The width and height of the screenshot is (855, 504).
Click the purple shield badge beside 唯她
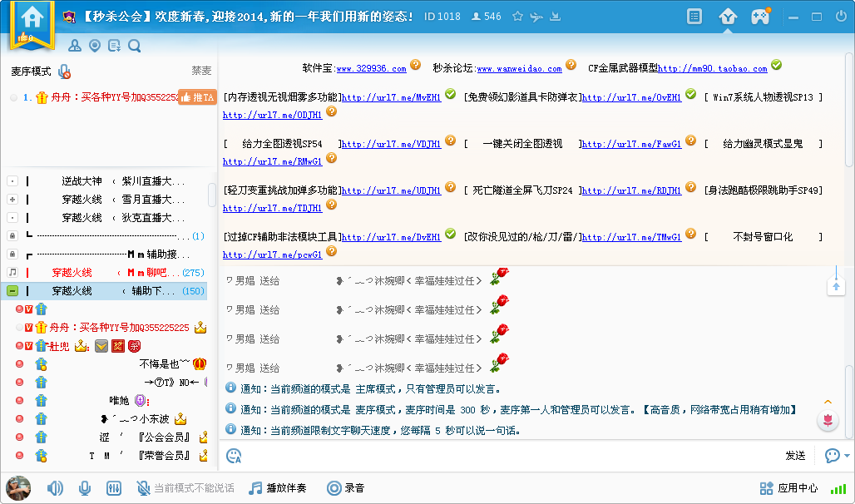[x=141, y=401]
